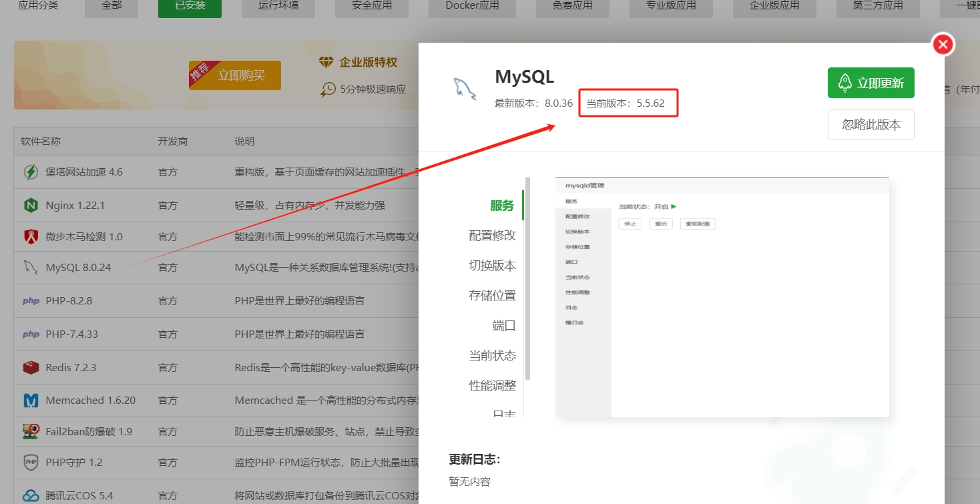Click the PHP守护 1.2 name
Image resolution: width=980 pixels, height=504 pixels.
click(74, 463)
